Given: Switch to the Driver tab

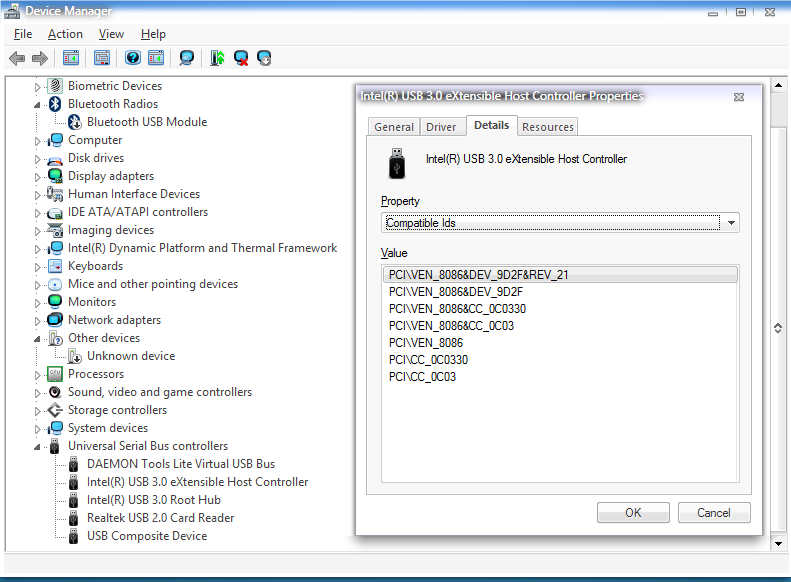Looking at the screenshot, I should tap(441, 127).
